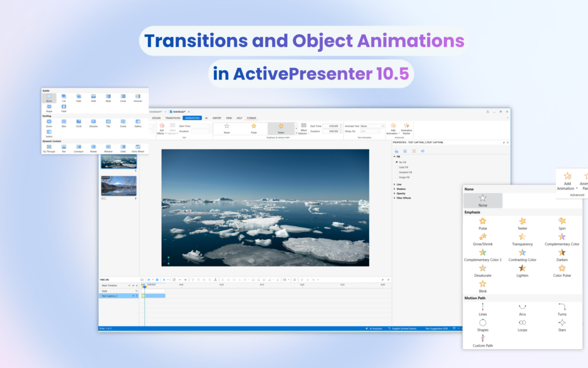Open the audio tab icon in Properties

[x=422, y=151]
